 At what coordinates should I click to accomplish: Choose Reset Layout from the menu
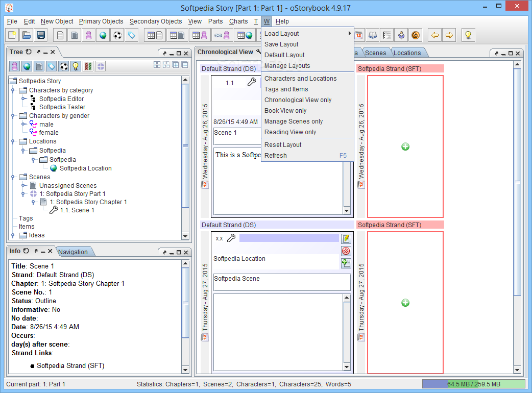click(x=307, y=145)
